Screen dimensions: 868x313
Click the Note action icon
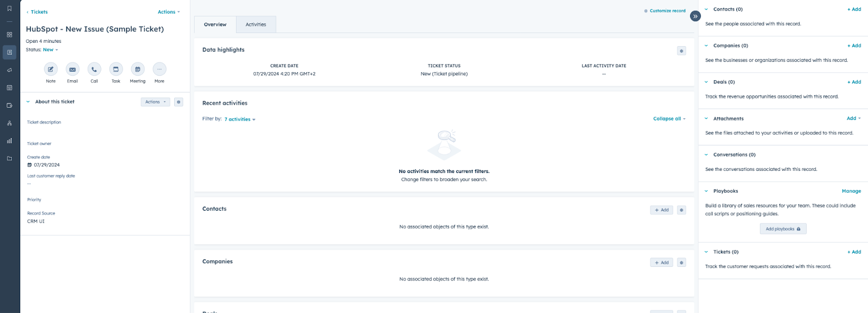[50, 69]
